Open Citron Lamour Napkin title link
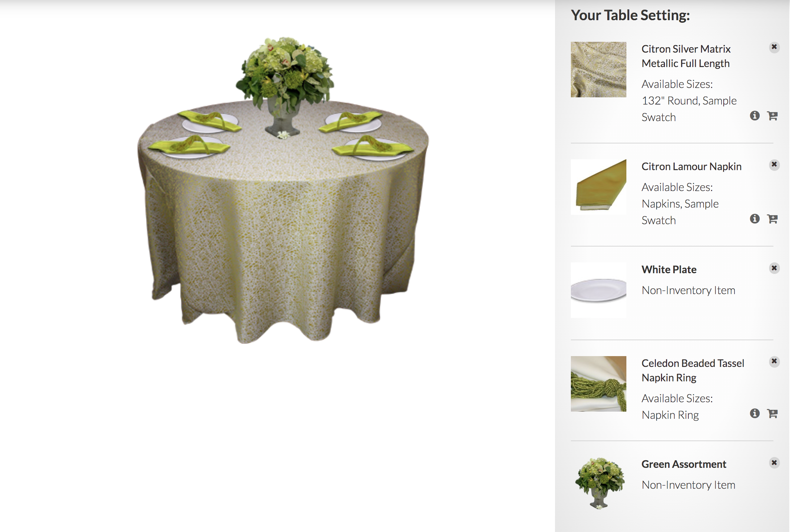790x532 pixels. pyautogui.click(x=692, y=167)
